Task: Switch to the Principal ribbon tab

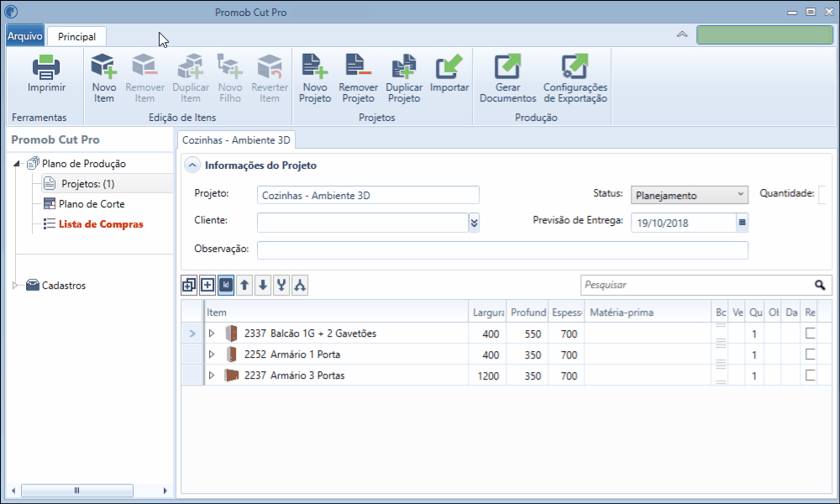Action: click(76, 36)
